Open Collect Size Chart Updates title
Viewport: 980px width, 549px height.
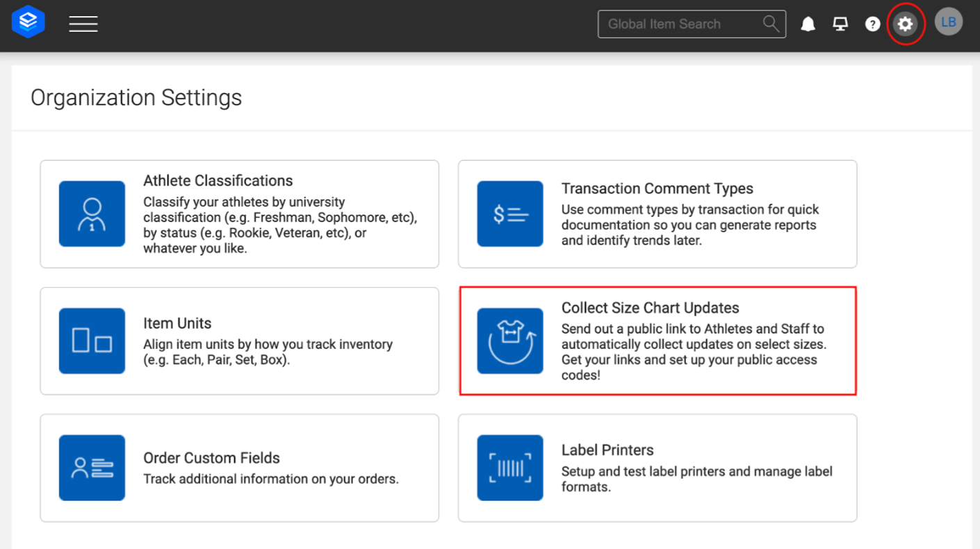651,308
